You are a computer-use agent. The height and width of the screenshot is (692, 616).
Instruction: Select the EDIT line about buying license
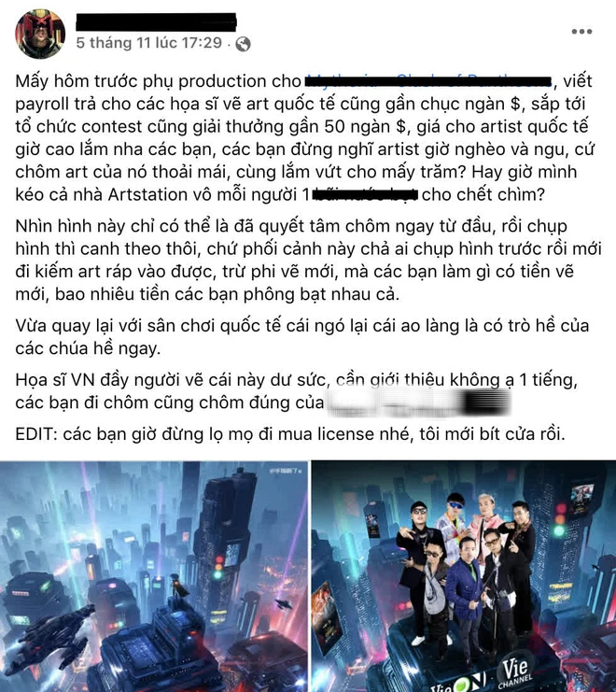(x=290, y=434)
